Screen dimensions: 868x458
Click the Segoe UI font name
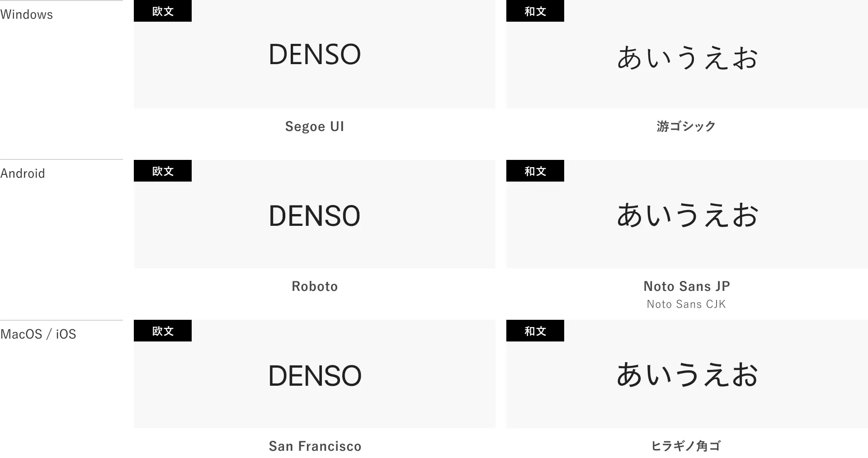click(x=315, y=126)
